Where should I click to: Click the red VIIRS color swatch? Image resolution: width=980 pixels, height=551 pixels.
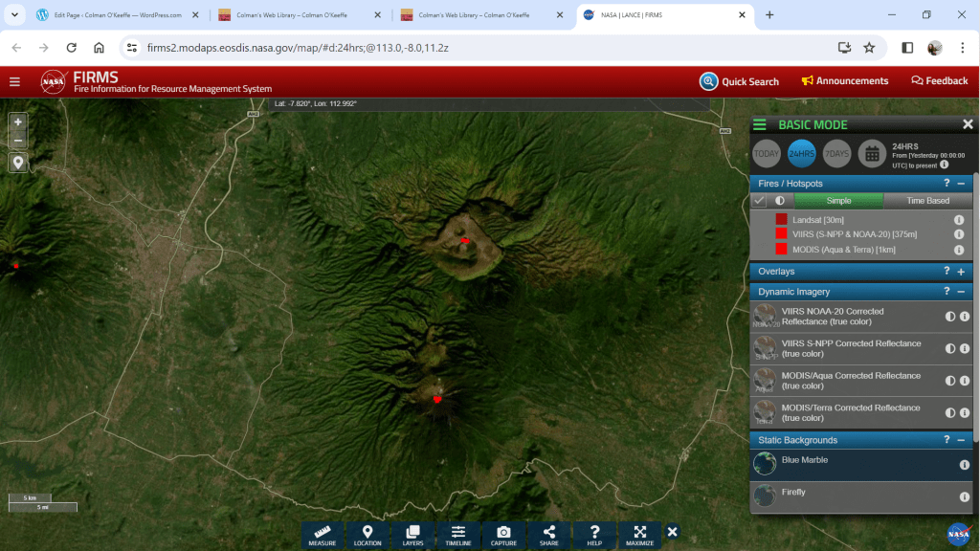[x=782, y=234]
